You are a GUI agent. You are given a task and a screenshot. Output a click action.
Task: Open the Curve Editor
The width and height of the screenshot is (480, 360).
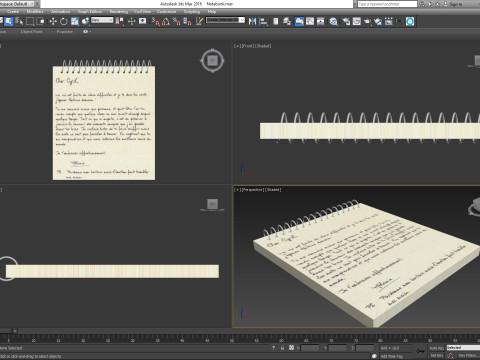[310, 22]
